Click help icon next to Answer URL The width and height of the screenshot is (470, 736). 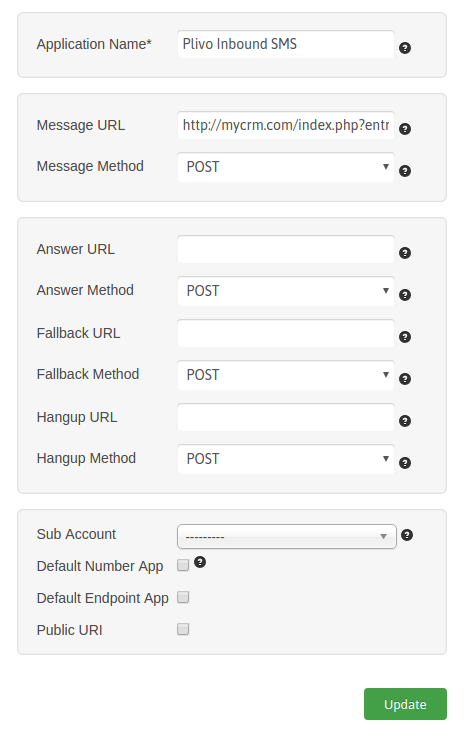(405, 253)
